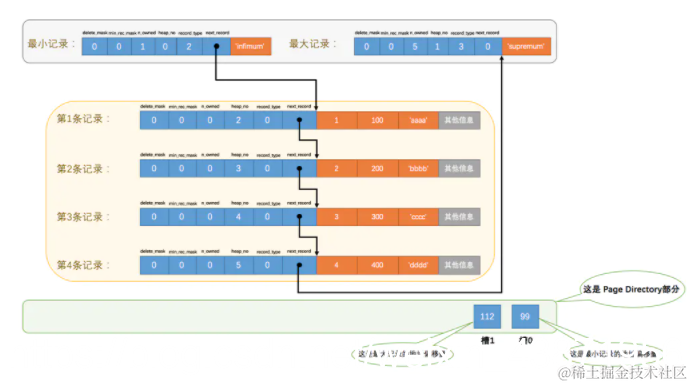
Task: Click record_type value 3 in the supremum record
Action: click(461, 46)
